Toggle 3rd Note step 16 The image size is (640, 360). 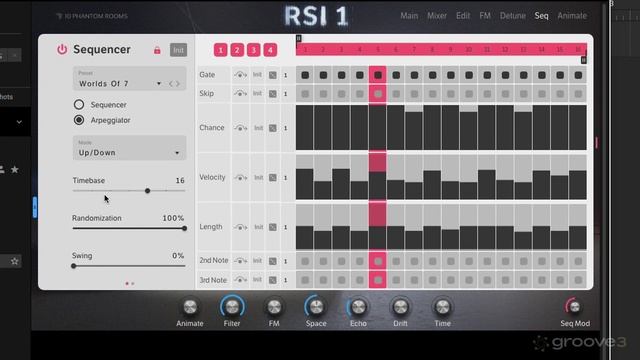point(578,280)
